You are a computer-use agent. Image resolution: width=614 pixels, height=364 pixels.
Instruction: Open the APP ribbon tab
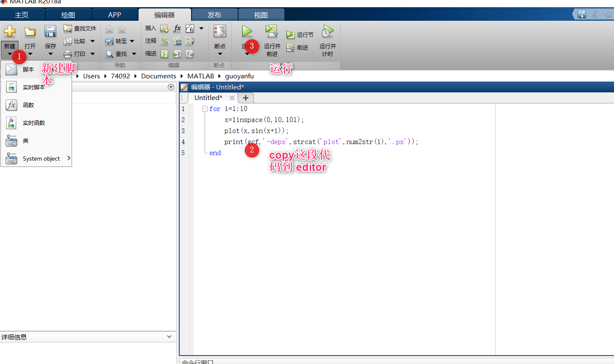[115, 14]
